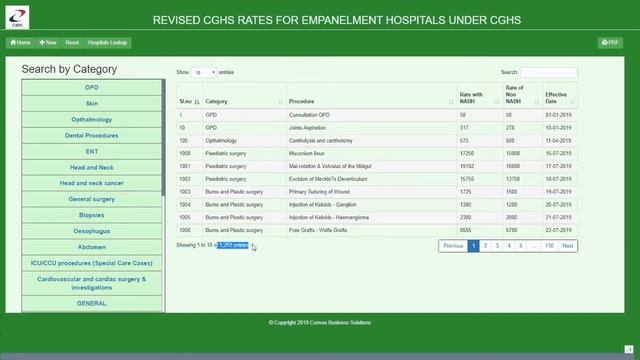Image resolution: width=640 pixels, height=360 pixels.
Task: Go to page 4 of results
Action: pos(509,246)
